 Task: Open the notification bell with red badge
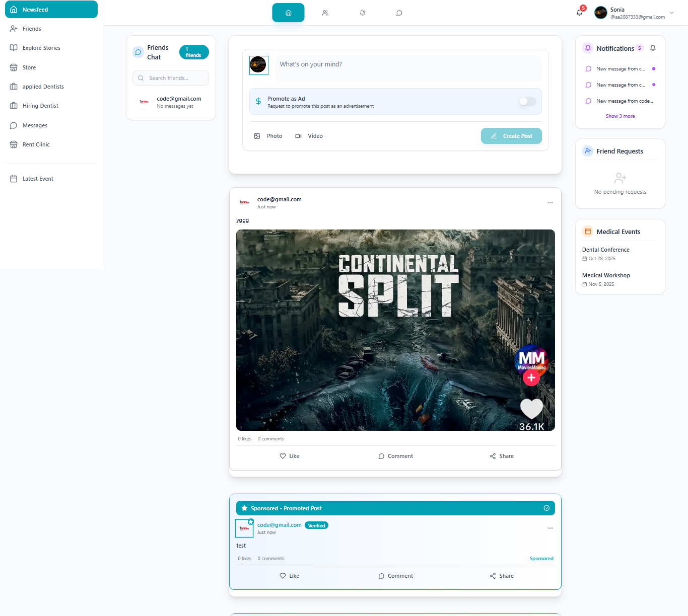pyautogui.click(x=579, y=13)
